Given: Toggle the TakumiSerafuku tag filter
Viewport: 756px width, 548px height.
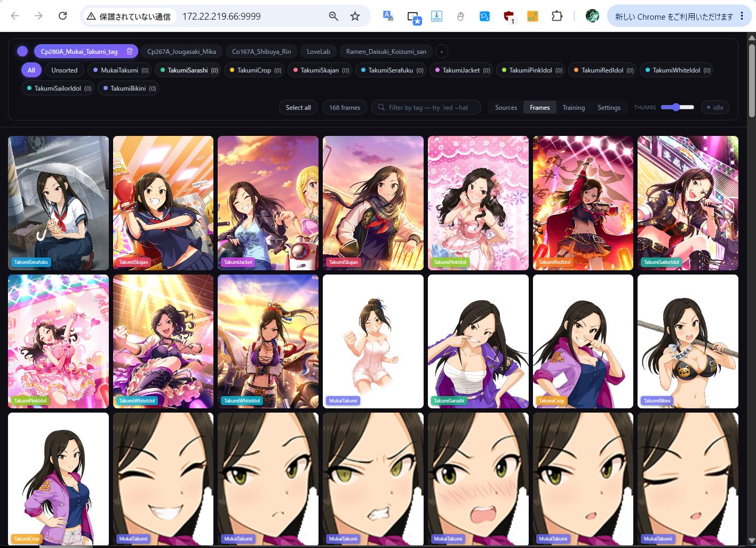Looking at the screenshot, I should [391, 70].
